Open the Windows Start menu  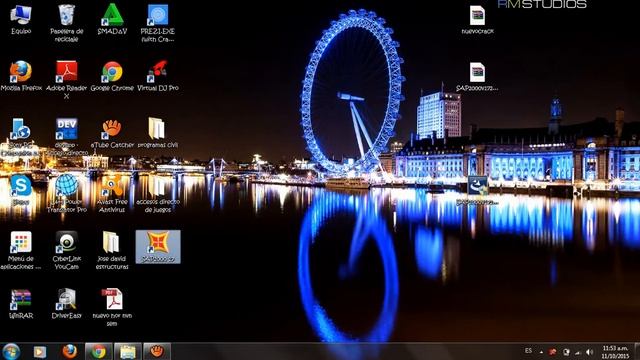(x=11, y=351)
